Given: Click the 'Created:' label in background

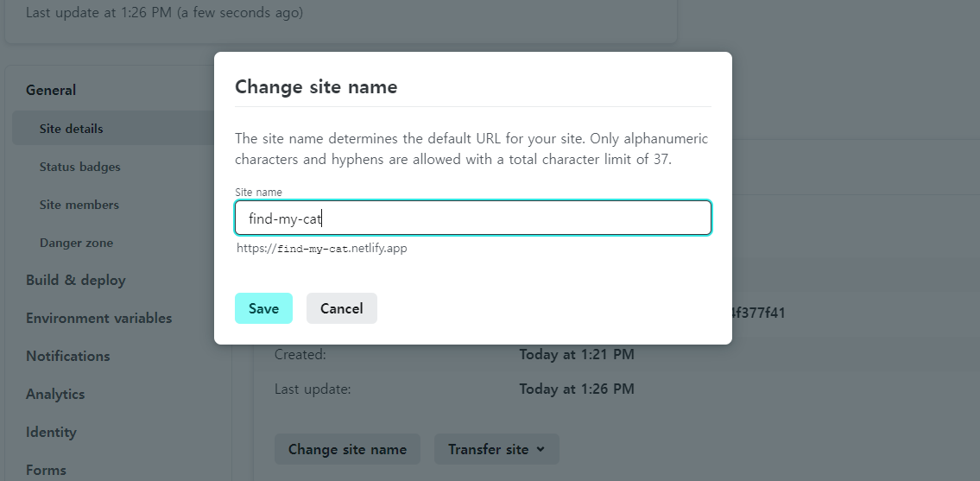Looking at the screenshot, I should (300, 355).
